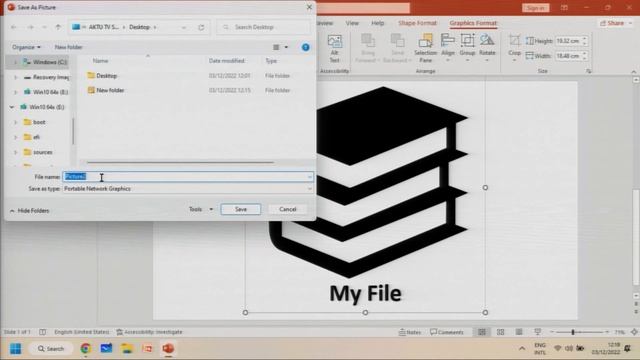Switch to the Graphics Format tab
The width and height of the screenshot is (640, 360).
click(473, 23)
